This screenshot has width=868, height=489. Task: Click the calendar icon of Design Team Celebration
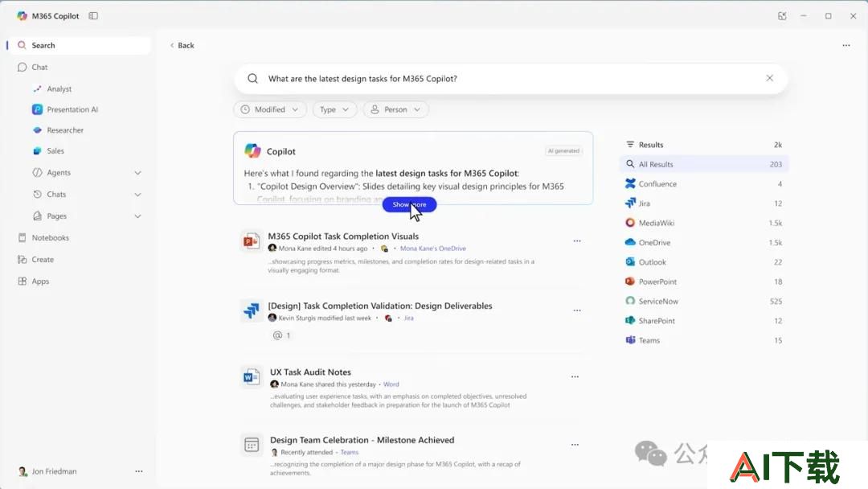pyautogui.click(x=252, y=446)
